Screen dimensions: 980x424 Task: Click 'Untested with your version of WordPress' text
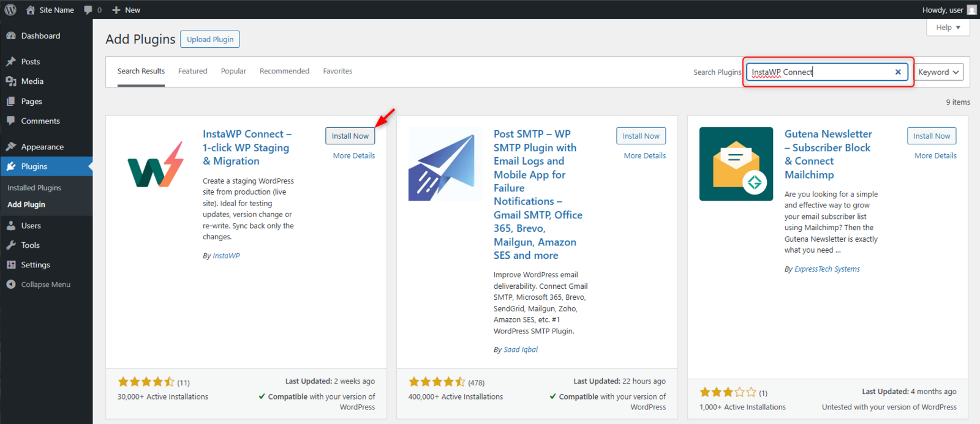click(889, 407)
